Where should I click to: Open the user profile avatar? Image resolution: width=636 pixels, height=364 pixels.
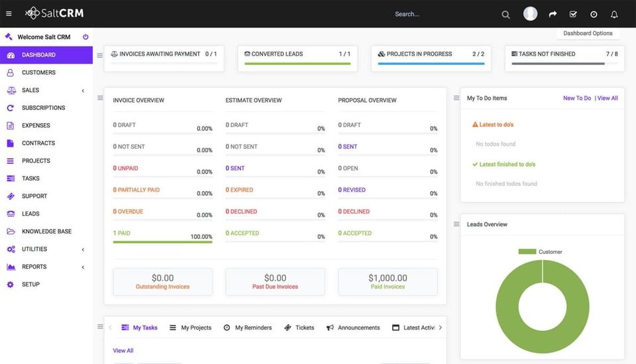[x=530, y=13]
